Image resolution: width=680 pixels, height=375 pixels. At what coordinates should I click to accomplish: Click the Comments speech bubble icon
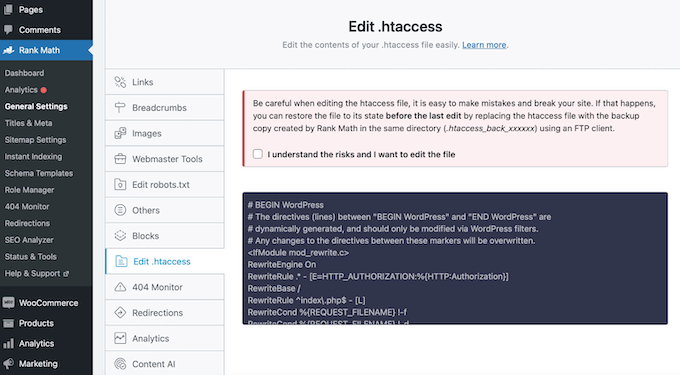point(8,29)
